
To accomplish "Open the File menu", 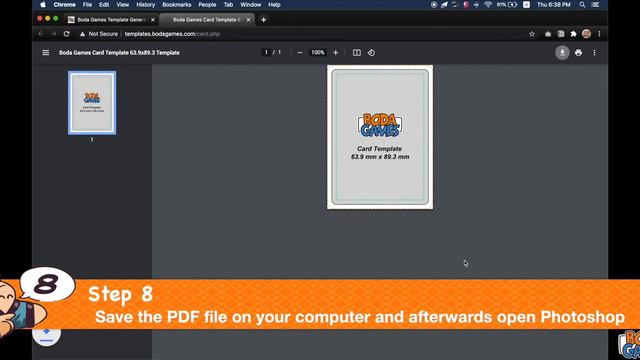I will coord(87,5).
